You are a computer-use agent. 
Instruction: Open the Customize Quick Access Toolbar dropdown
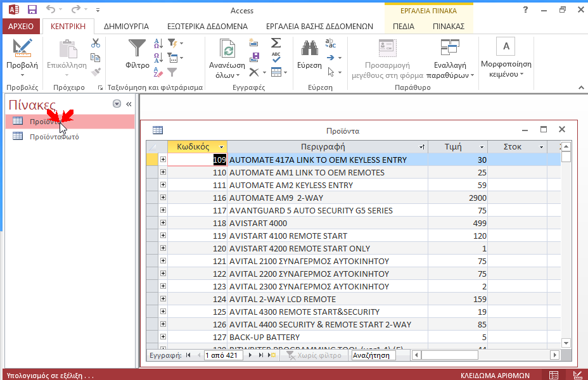tap(98, 10)
